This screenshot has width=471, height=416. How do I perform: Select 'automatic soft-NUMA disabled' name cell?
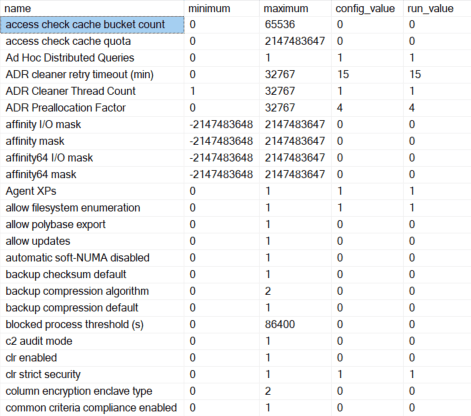click(92, 258)
